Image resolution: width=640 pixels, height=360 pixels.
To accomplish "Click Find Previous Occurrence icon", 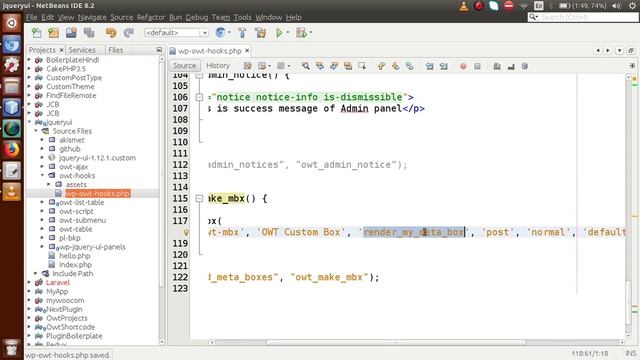I will click(x=320, y=66).
